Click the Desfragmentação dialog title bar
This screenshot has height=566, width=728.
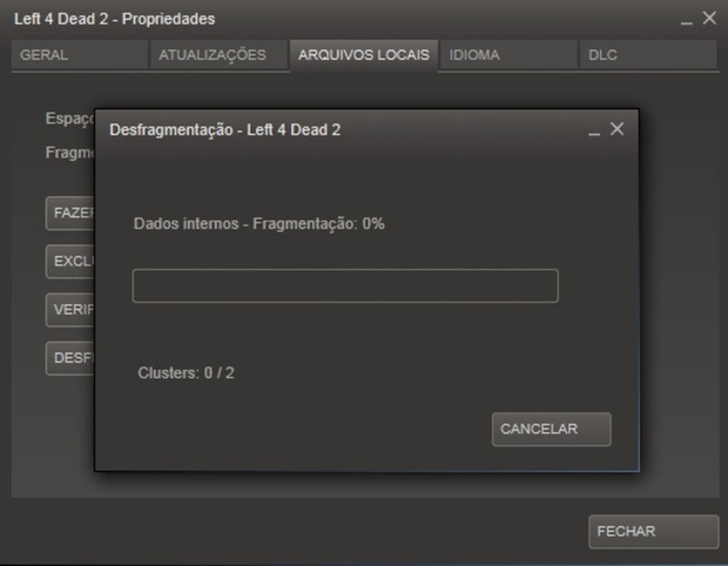pyautogui.click(x=343, y=129)
